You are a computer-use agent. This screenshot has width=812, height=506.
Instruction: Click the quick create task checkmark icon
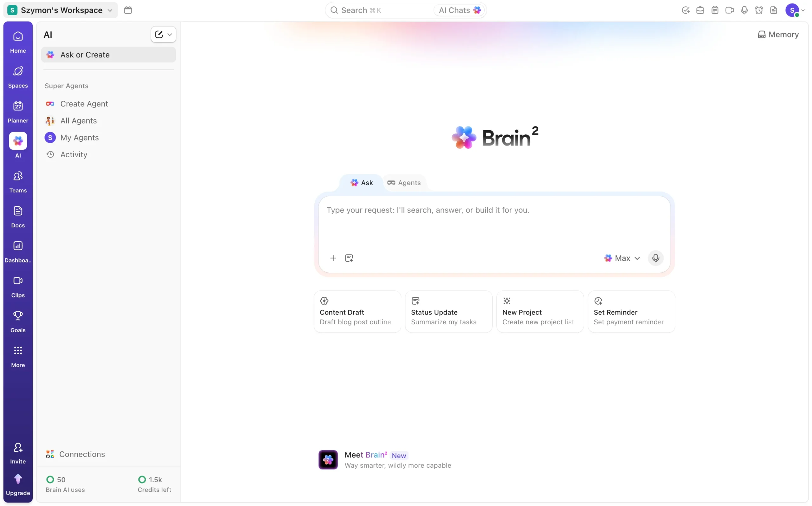(685, 10)
